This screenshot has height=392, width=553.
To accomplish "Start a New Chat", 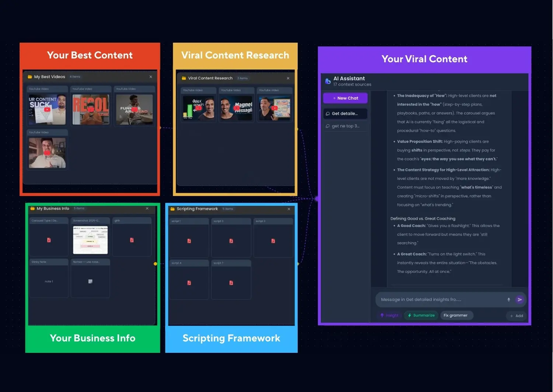I will click(345, 98).
